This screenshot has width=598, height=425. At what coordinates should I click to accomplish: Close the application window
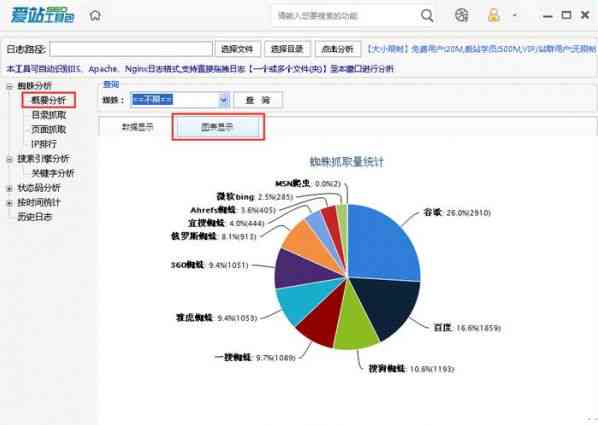[585, 15]
